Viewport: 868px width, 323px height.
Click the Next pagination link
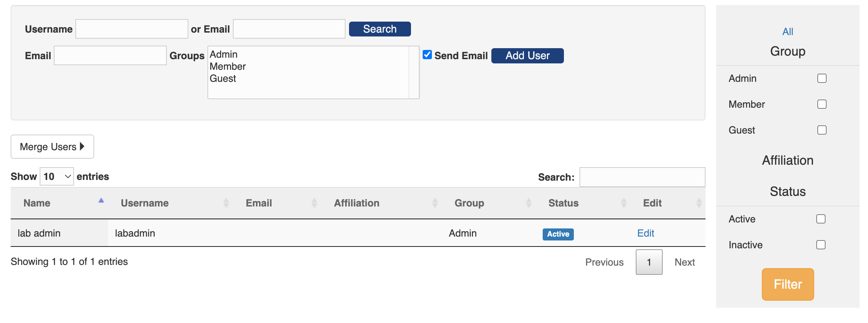684,262
